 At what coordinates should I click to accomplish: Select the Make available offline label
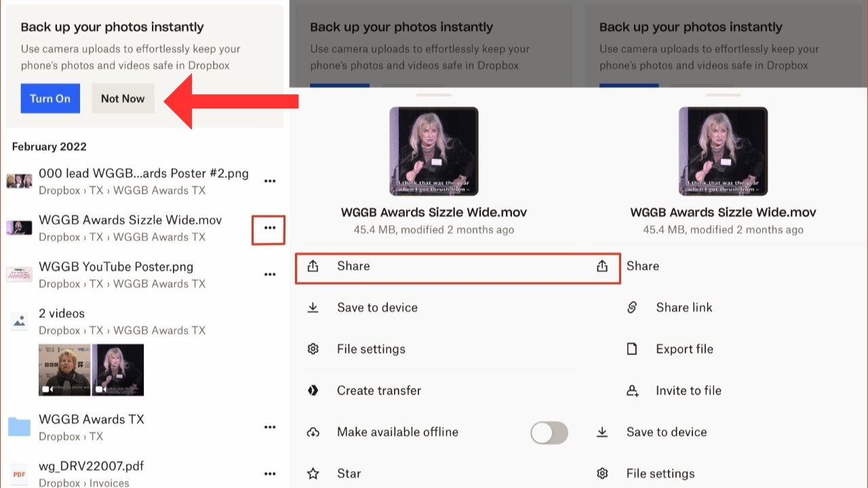pyautogui.click(x=397, y=432)
